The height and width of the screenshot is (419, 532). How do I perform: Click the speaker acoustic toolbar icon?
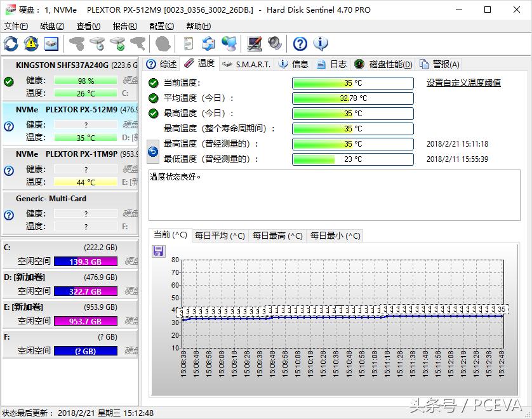pyautogui.click(x=273, y=44)
